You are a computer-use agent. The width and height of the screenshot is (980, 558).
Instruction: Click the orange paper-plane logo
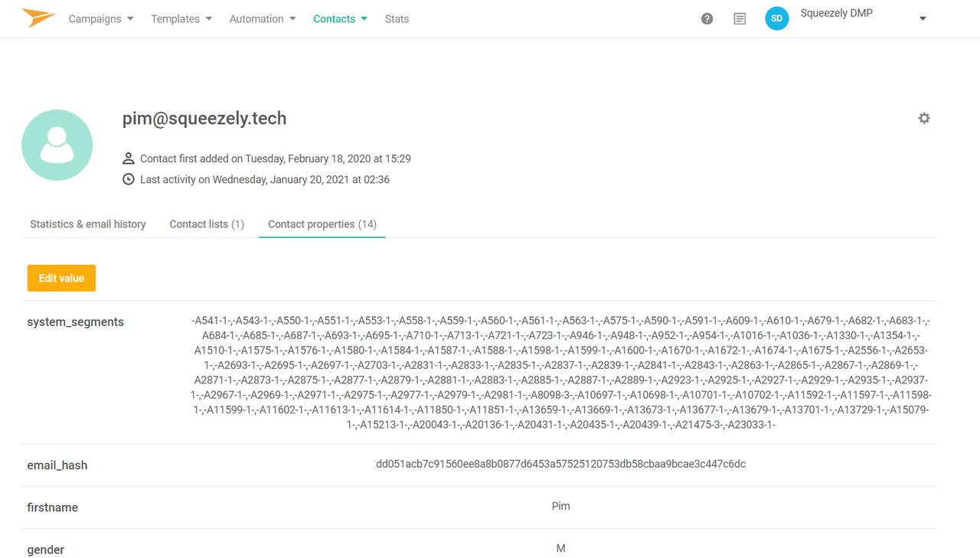click(38, 18)
